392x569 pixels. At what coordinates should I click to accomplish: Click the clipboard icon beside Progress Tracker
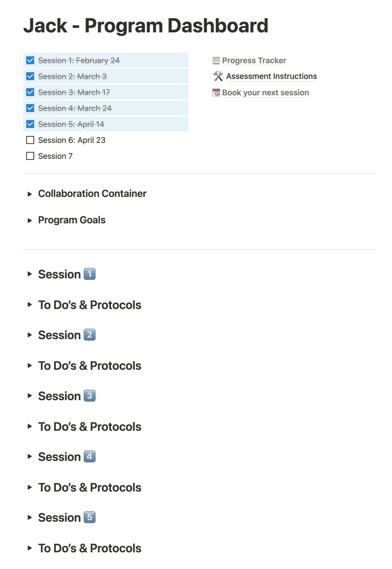216,61
